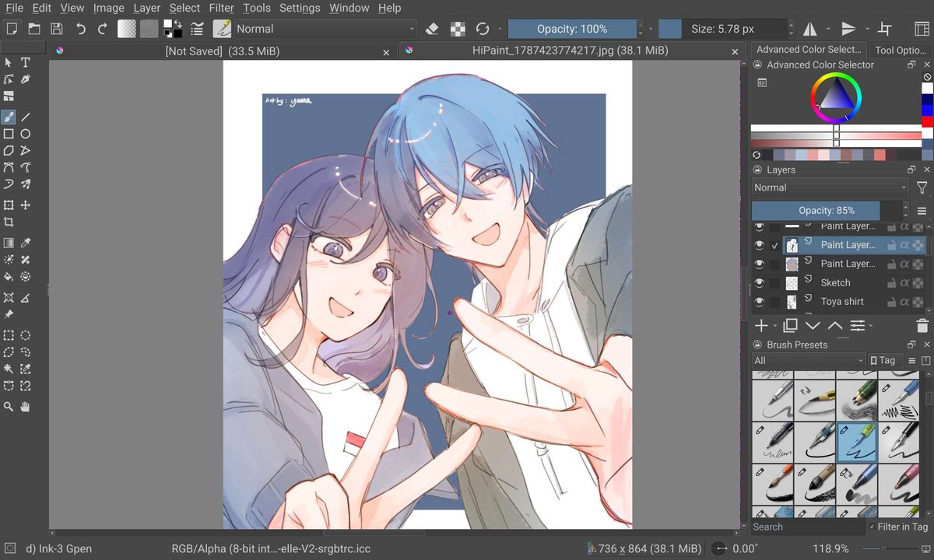The image size is (934, 560).
Task: Toggle alpha lock on Toya shirt layer
Action: pyautogui.click(x=904, y=301)
